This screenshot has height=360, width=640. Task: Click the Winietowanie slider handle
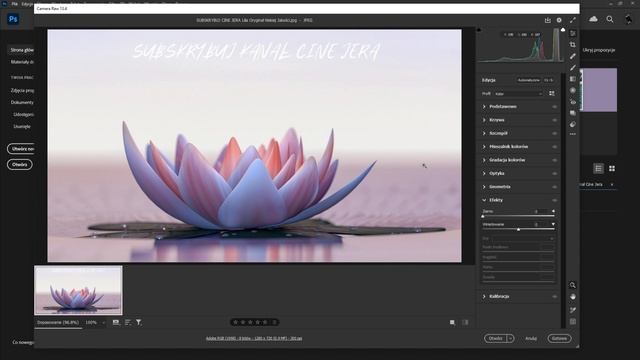pyautogui.click(x=518, y=229)
